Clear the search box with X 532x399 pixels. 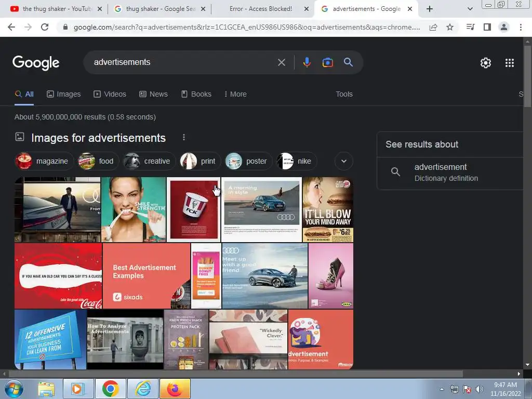282,62
